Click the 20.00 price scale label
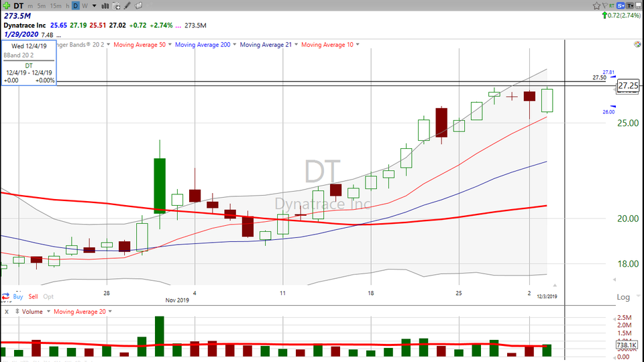644x362 pixels. coord(628,219)
